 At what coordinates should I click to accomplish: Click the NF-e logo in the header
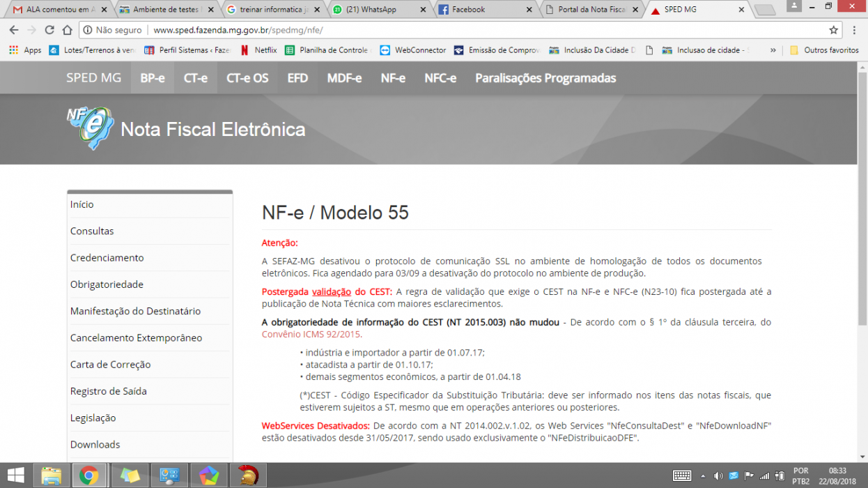(89, 128)
